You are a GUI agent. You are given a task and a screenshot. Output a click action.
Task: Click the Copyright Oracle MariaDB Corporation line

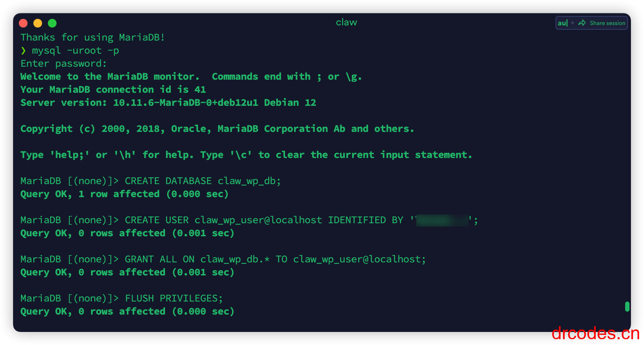(217, 129)
